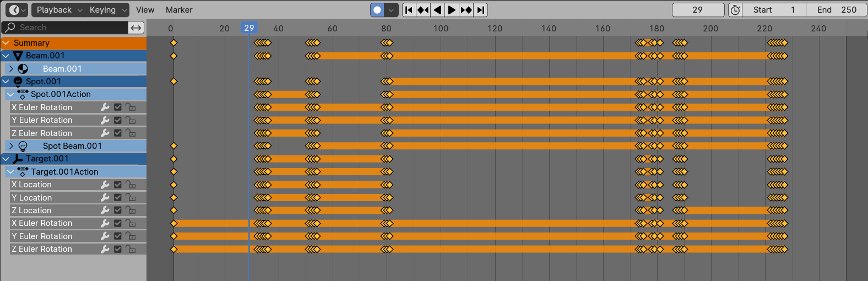Select the Spot Beam.001 lightbulb icon
Screen dimensions: 868x281
click(x=23, y=146)
